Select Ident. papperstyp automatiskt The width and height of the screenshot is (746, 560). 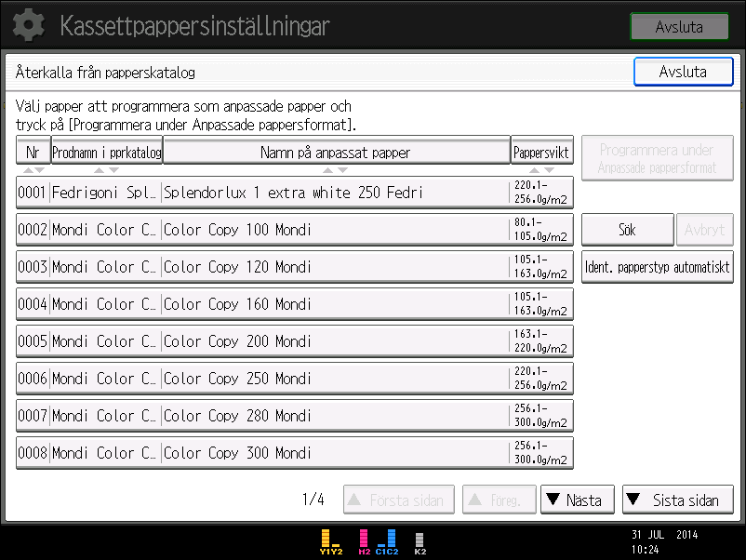(x=657, y=267)
